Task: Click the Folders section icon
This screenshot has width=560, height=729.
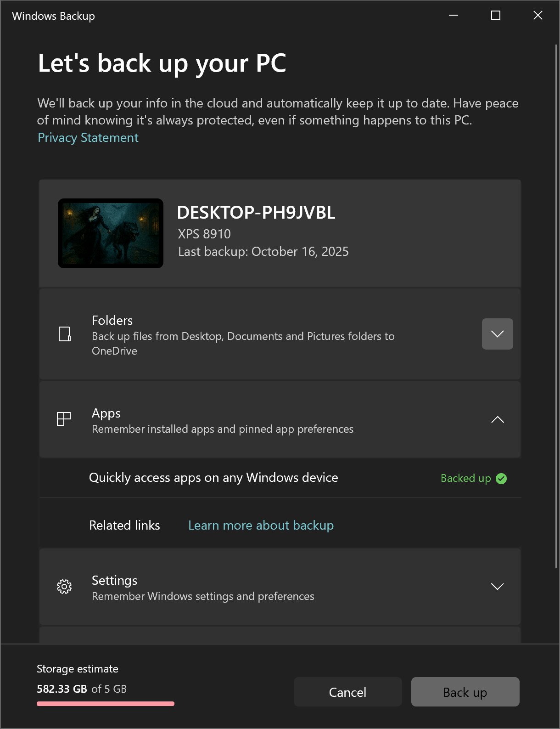Action: pos(65,334)
